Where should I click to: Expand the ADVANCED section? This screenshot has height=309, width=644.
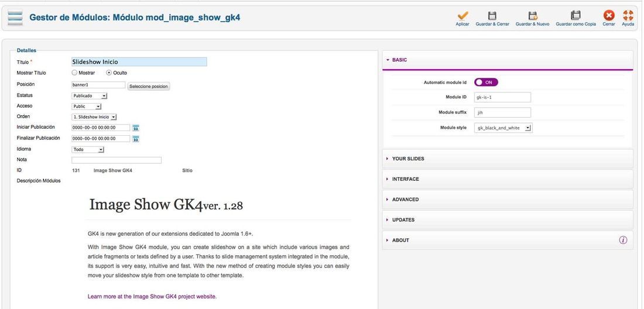pos(508,200)
